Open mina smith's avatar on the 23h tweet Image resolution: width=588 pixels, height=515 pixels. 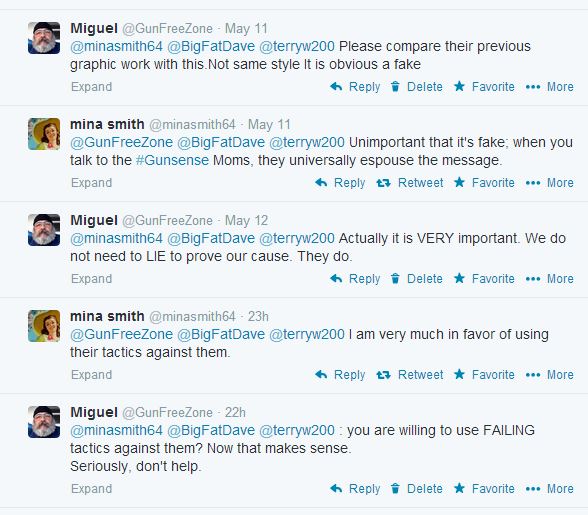(44, 326)
